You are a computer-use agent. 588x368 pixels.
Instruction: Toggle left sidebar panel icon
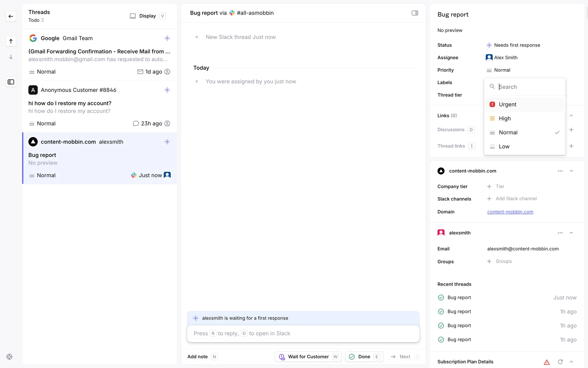coord(11,82)
